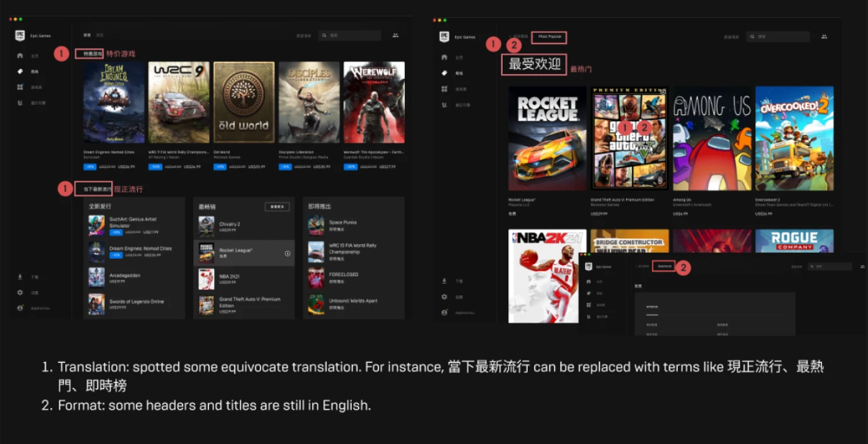The image size is (868, 444).
Task: Select Chivalry 2 in top sellers list
Action: tap(245, 226)
